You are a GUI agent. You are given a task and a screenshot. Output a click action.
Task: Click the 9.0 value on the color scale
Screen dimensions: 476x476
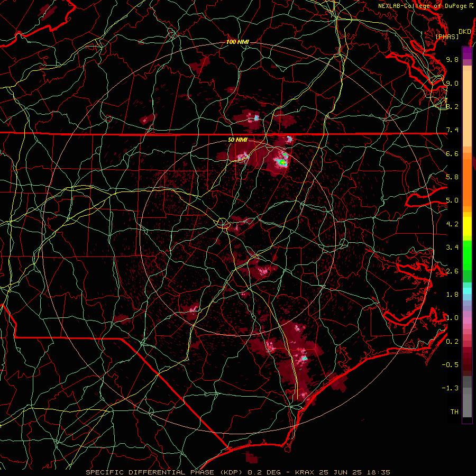[452, 83]
